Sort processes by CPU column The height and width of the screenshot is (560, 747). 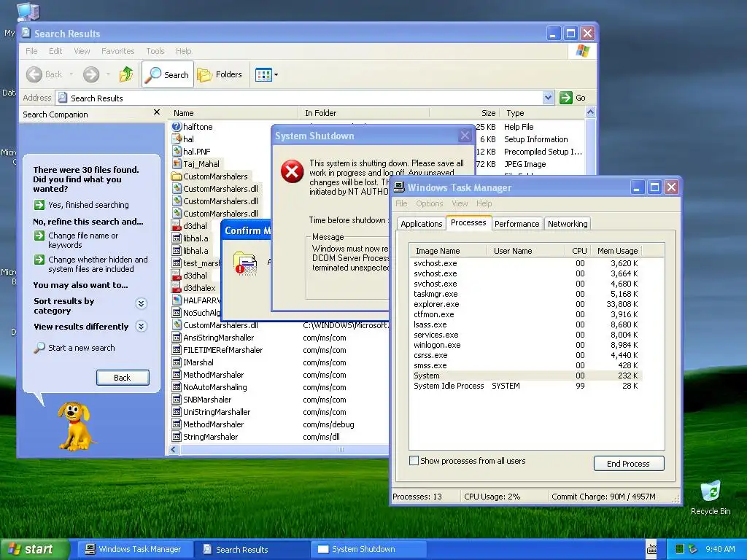coord(578,251)
